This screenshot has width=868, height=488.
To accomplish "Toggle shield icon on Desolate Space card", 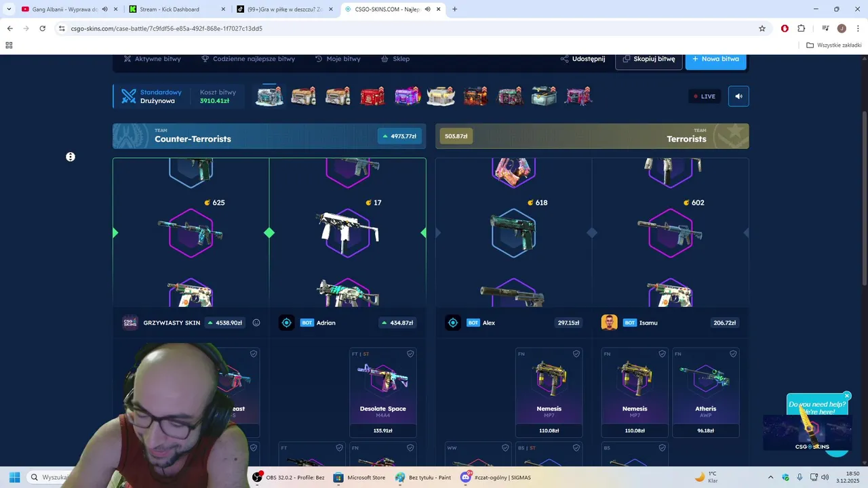I will (x=410, y=354).
